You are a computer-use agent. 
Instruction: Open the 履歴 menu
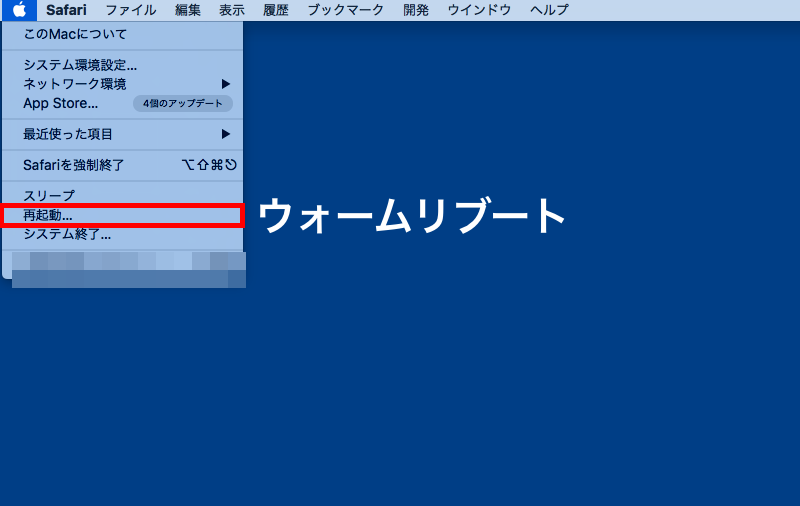[276, 10]
